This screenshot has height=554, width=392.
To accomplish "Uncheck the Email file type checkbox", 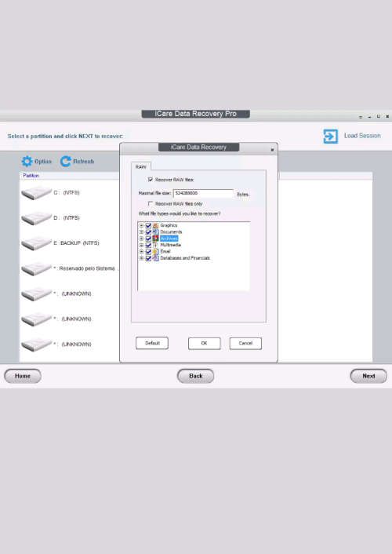I will click(x=148, y=252).
